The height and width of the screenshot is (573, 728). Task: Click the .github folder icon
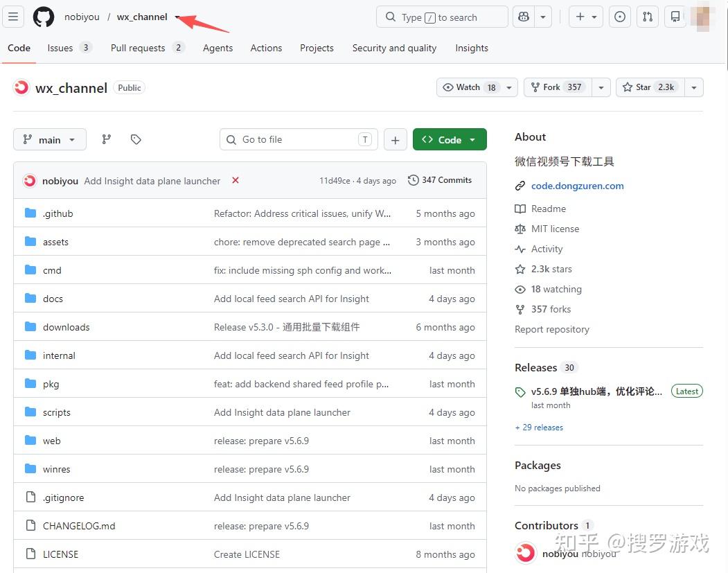(x=30, y=213)
